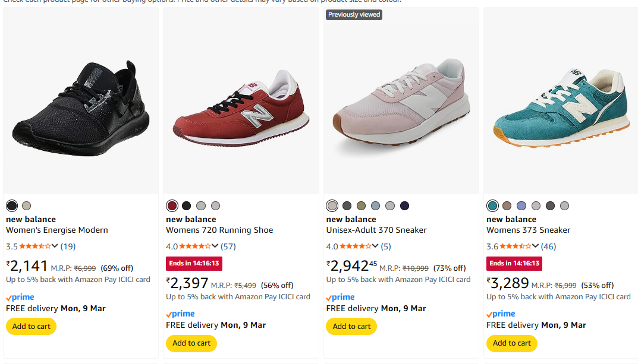Select the lavender-blue swatch on Womens 373 Sneaker

521,206
